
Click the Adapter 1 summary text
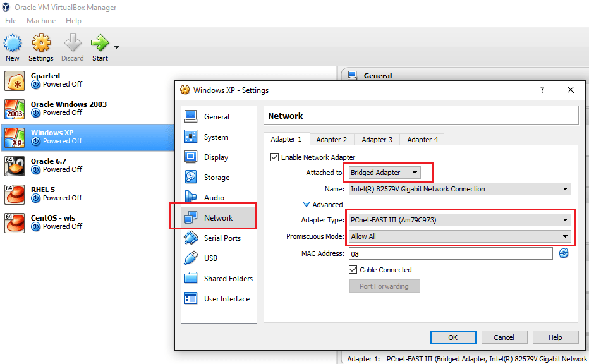point(467,359)
